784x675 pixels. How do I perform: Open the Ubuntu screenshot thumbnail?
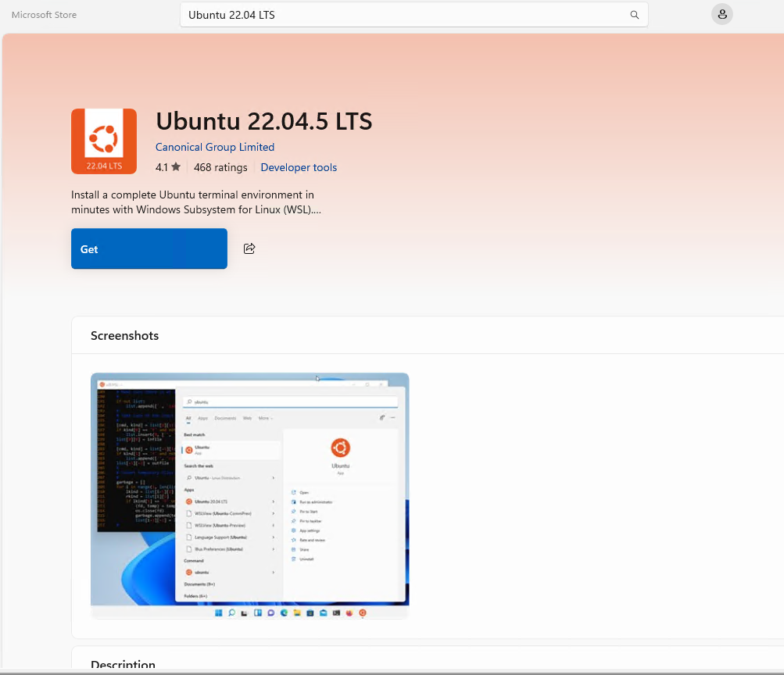click(250, 495)
